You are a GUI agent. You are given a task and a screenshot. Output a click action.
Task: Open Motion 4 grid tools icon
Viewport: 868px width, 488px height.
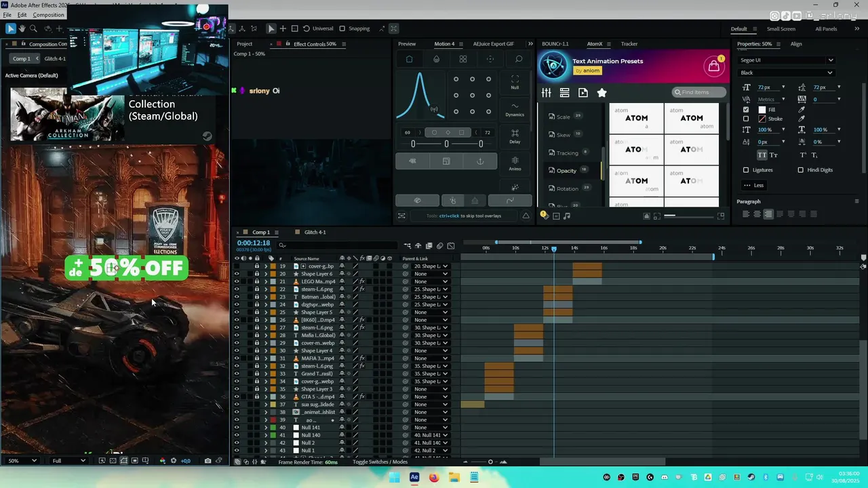(463, 59)
